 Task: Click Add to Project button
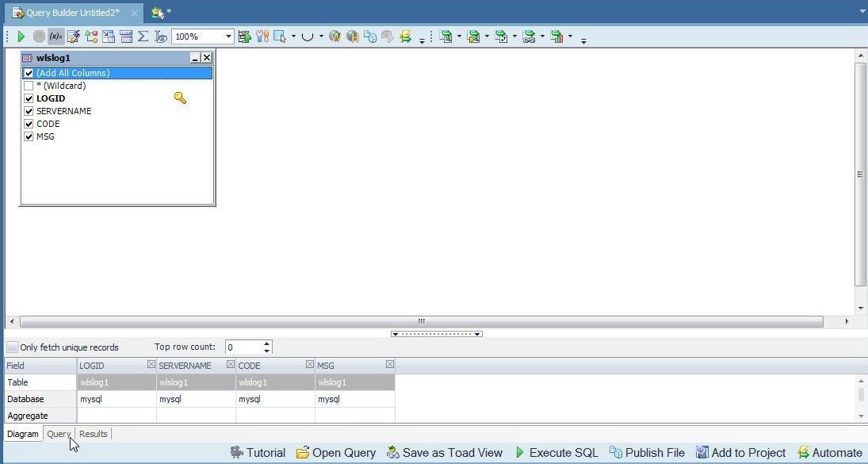pyautogui.click(x=740, y=452)
